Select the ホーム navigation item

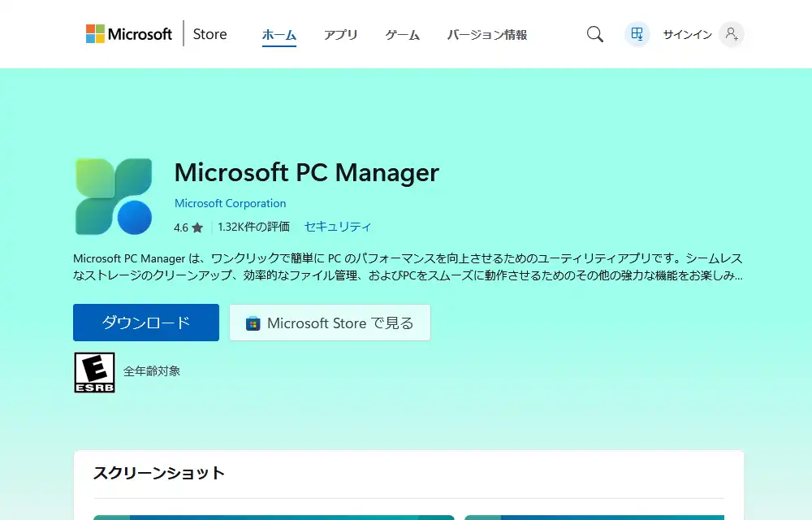(279, 35)
